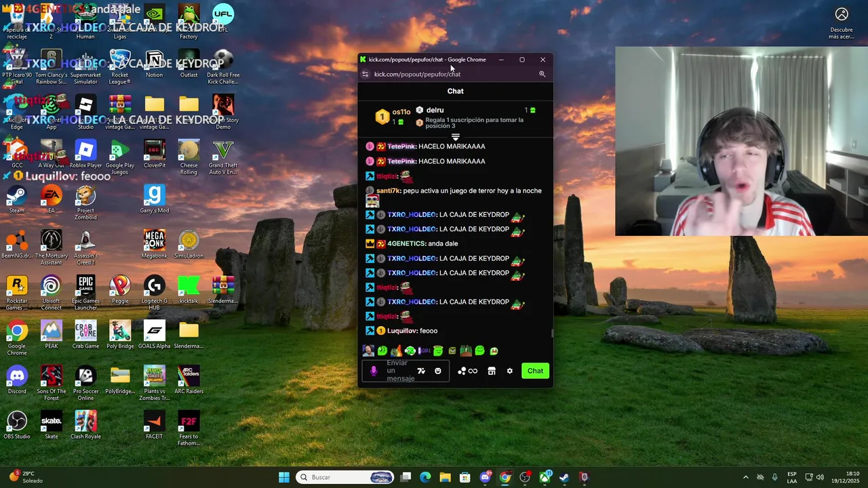Open BeamNG.drive desktop icon
The height and width of the screenshot is (488, 868).
pos(17,245)
